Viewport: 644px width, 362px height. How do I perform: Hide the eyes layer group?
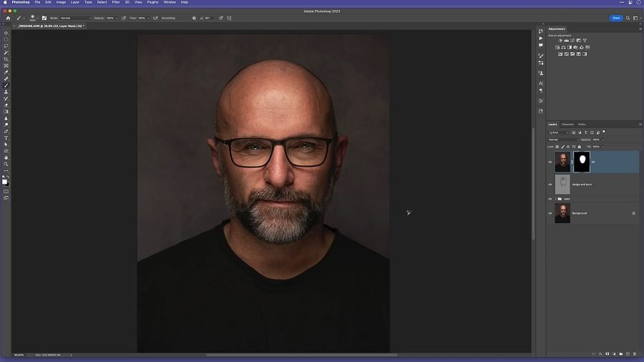click(550, 199)
